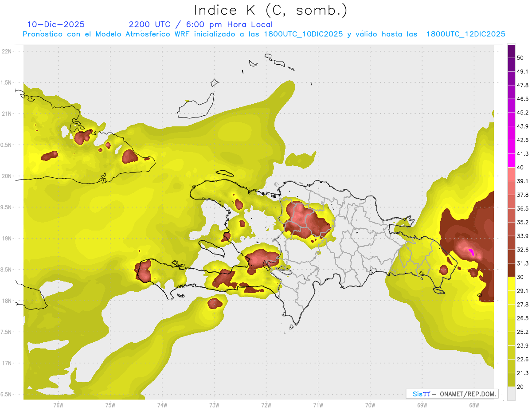
Task: Click the 'Indice K (C, somb.)' title
Action: [271, 11]
